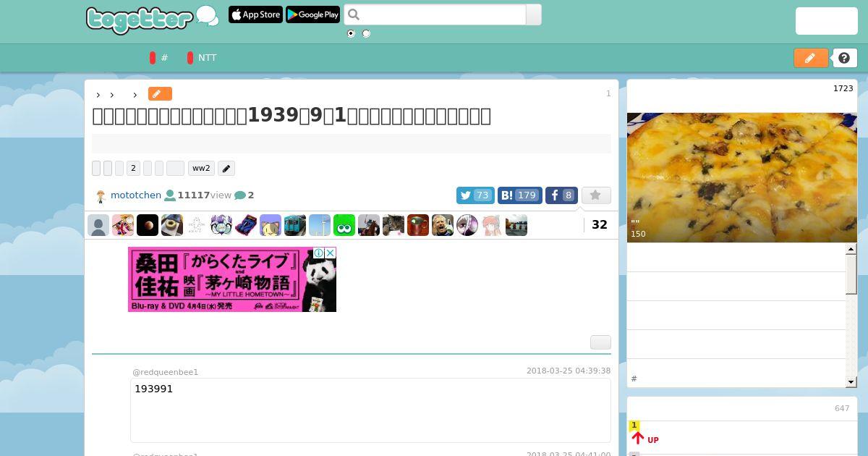Image resolution: width=868 pixels, height=456 pixels.
Task: Open the green frog-eyes avatar
Action: click(344, 225)
